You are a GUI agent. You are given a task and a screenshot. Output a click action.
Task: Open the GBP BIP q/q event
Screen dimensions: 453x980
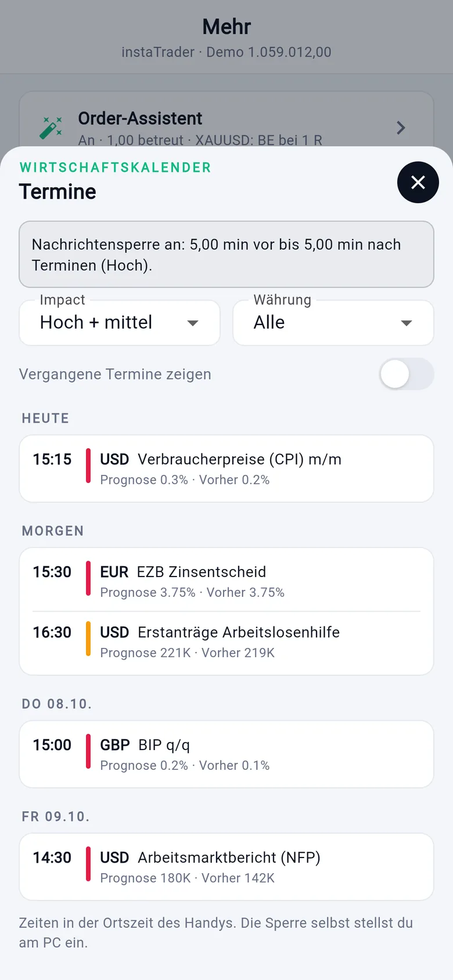click(x=227, y=754)
